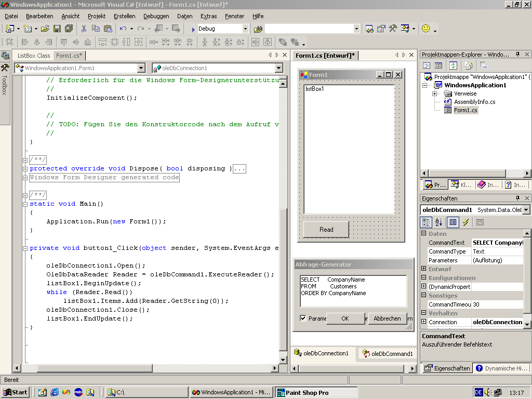Open the Server Explorer side tab icon
Viewport: 532px width, 399px height.
(5, 55)
